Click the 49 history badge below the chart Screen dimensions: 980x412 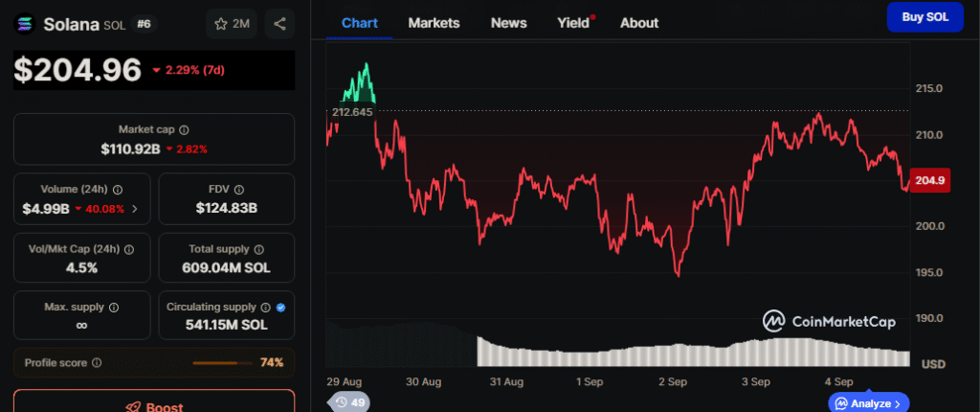point(349,402)
